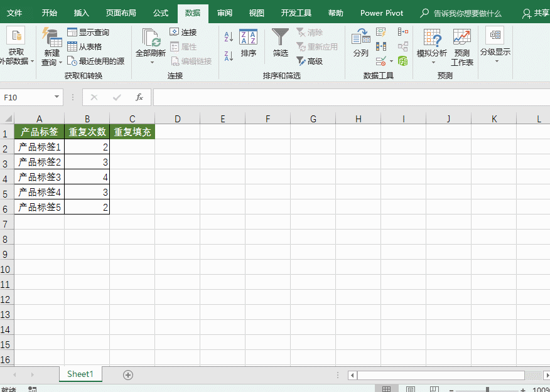Image resolution: width=550 pixels, height=392 pixels.
Task: Click the 预测工作表 forecast icon
Action: (x=462, y=47)
